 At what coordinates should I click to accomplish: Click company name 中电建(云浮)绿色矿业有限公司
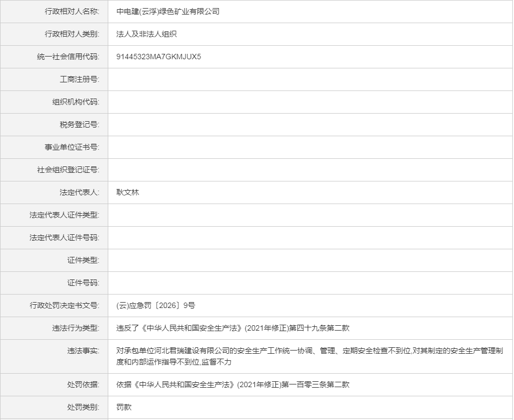(168, 11)
